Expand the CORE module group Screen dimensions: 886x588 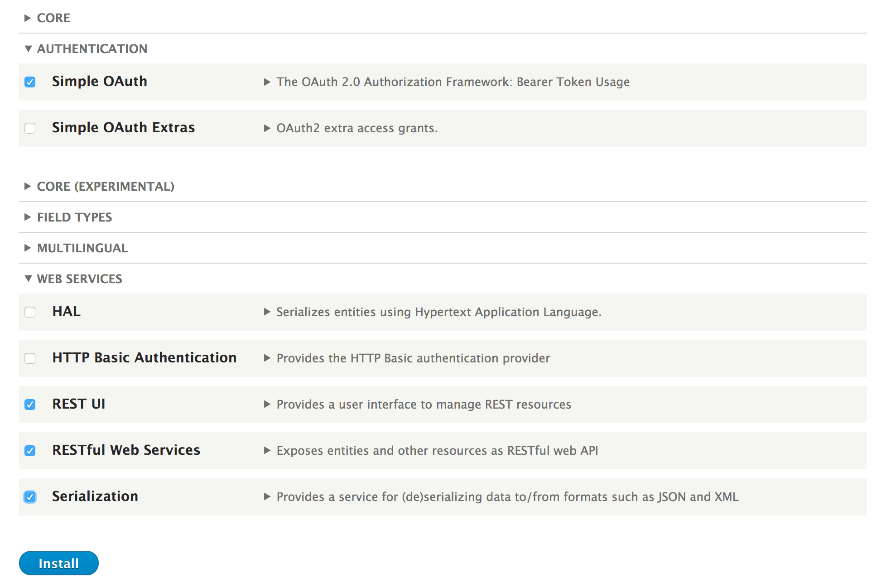click(x=53, y=18)
